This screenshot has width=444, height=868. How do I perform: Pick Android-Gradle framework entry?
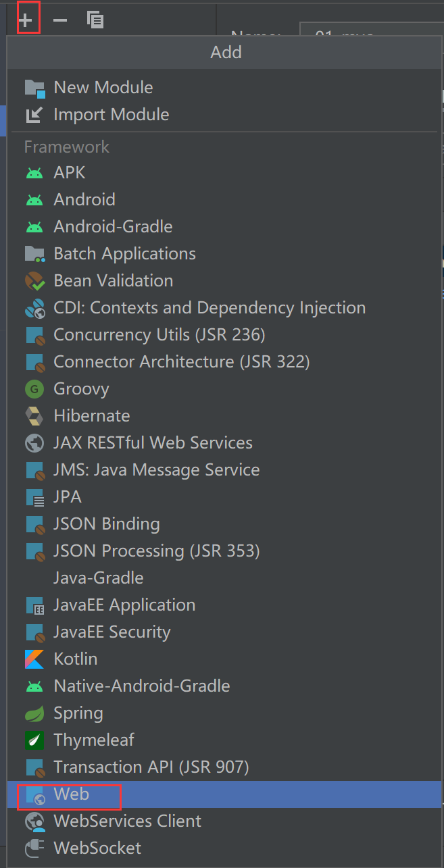[x=113, y=227]
